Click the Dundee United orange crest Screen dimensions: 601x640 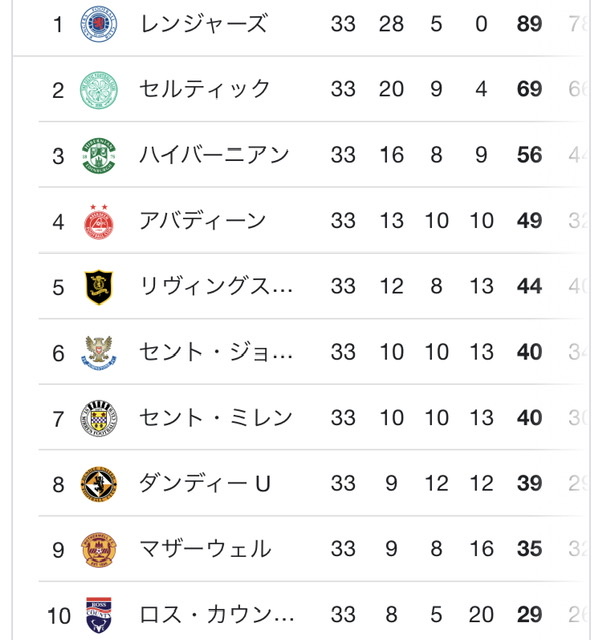[x=99, y=484]
